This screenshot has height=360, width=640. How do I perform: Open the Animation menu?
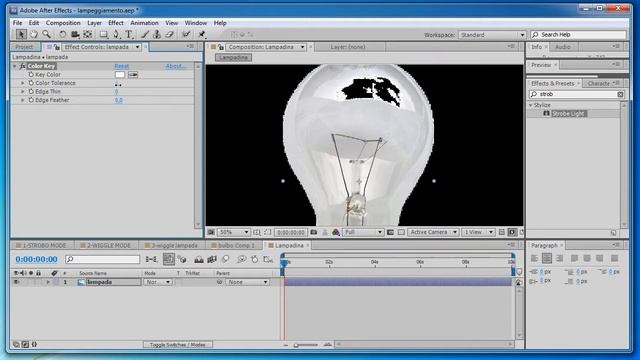[x=144, y=23]
